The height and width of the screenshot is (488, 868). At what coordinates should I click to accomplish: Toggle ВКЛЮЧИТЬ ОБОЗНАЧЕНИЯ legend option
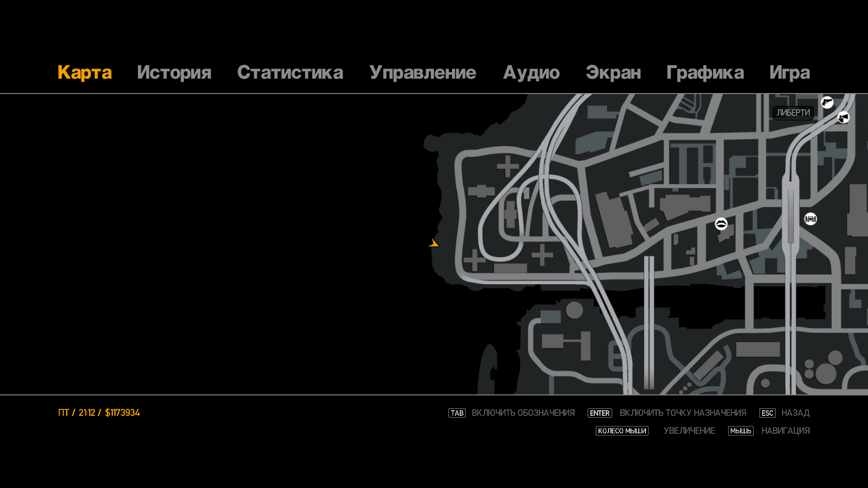click(x=523, y=413)
